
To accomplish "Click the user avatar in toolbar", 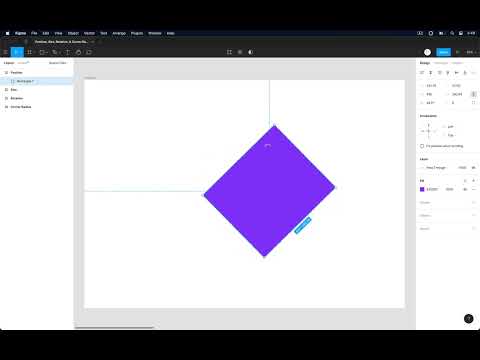I will click(x=427, y=52).
